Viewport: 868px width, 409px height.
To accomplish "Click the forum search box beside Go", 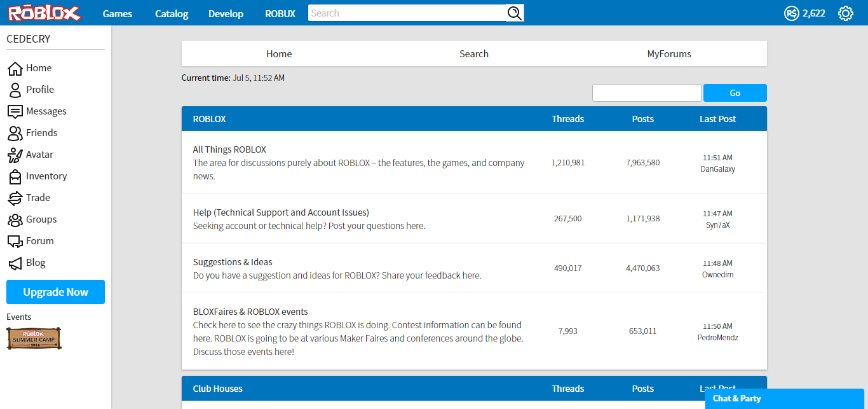I will pos(647,93).
